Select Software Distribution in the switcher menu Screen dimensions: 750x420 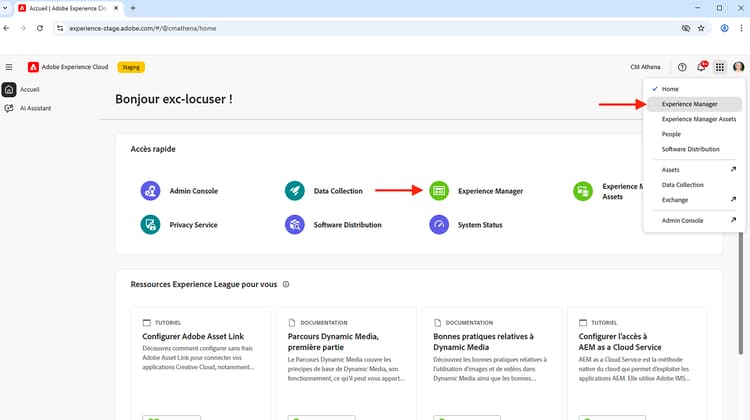coord(695,149)
